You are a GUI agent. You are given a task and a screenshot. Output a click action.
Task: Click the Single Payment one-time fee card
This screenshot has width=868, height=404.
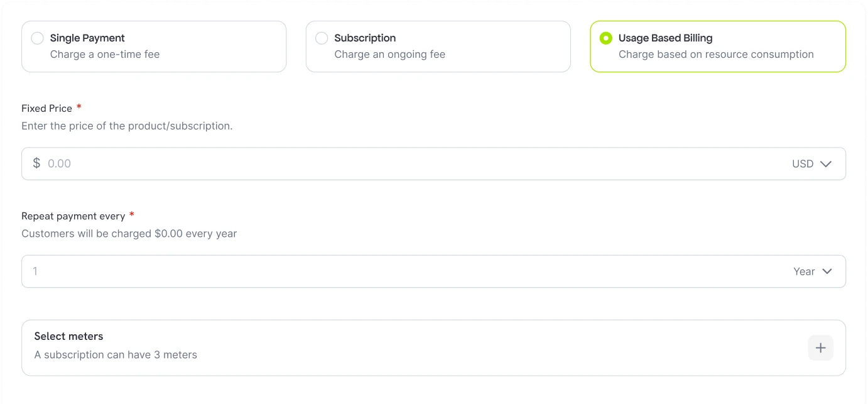[x=154, y=46]
